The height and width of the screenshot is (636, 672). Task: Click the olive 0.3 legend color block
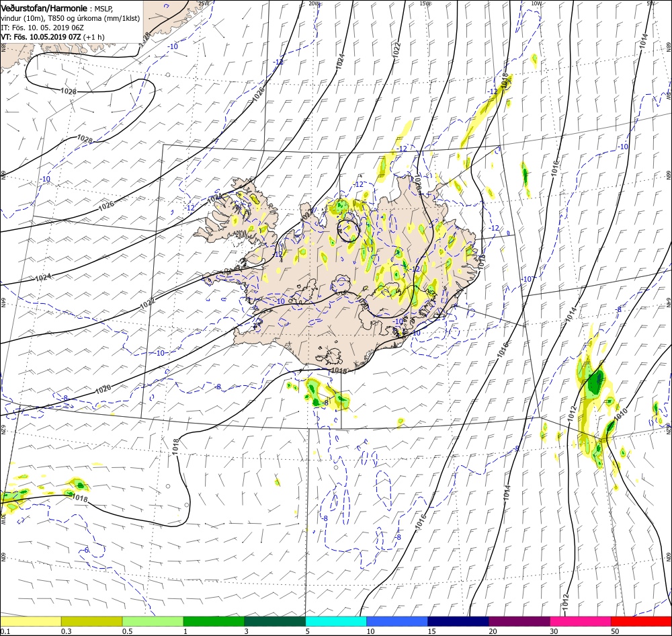[x=91, y=621]
